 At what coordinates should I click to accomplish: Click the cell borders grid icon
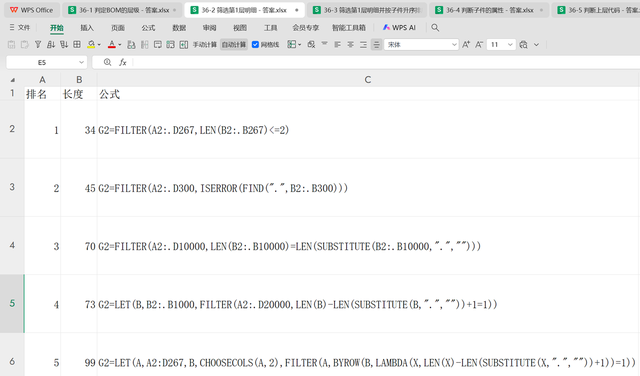pyautogui.click(x=77, y=44)
